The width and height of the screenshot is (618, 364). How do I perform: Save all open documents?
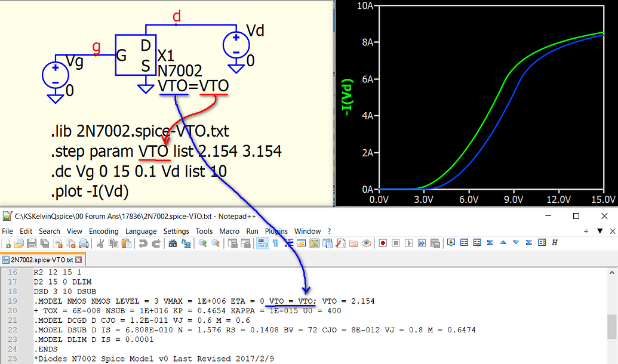point(43,243)
